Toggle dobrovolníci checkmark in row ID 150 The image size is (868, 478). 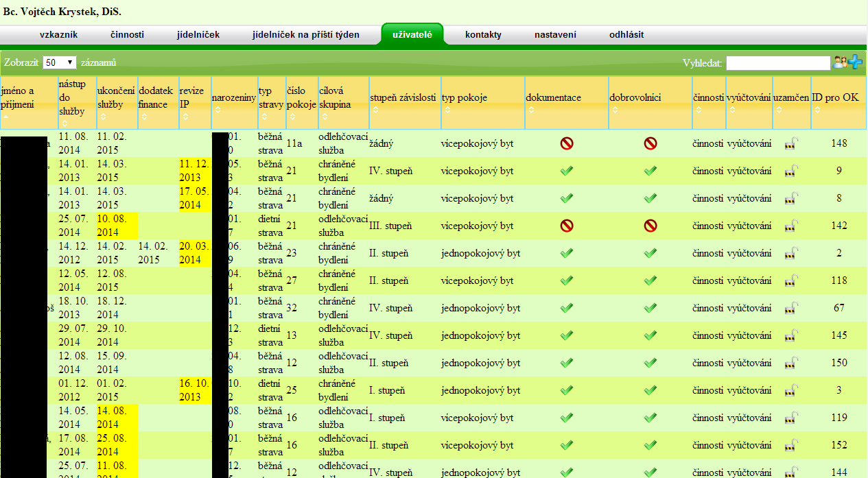[x=650, y=363]
